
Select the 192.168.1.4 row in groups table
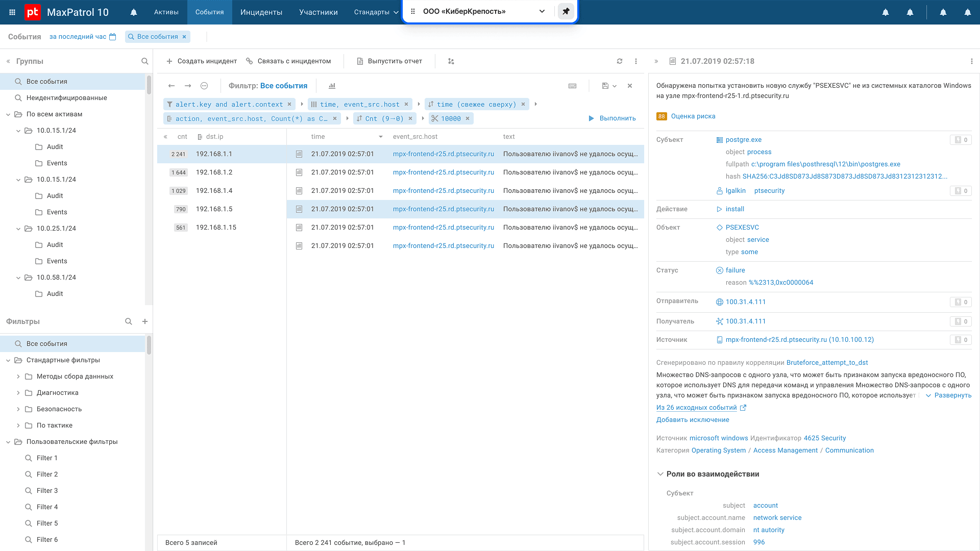[214, 191]
